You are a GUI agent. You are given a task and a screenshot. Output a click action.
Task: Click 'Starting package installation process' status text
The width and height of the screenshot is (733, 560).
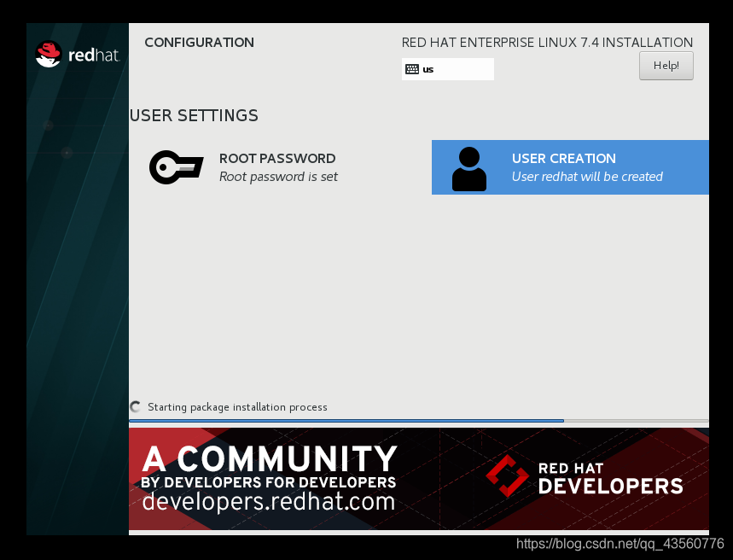[x=237, y=407]
